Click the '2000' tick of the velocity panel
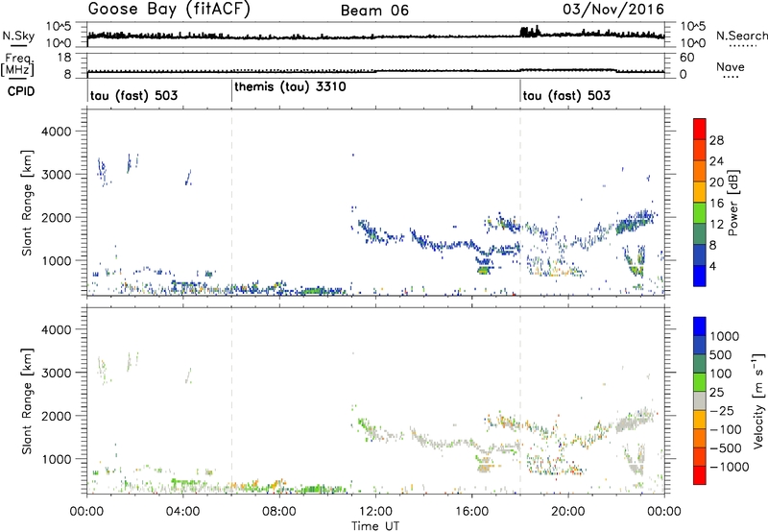Screen dimensions: 768x532 click(56, 416)
